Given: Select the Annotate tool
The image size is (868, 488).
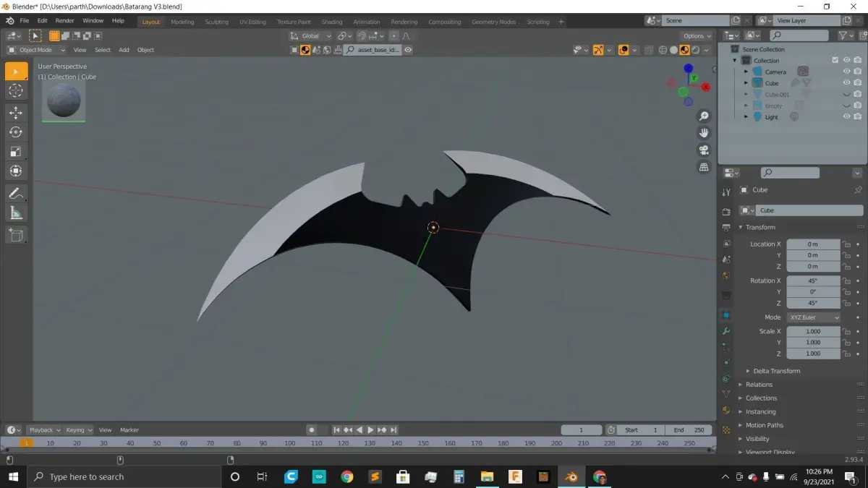Looking at the screenshot, I should pyautogui.click(x=16, y=193).
